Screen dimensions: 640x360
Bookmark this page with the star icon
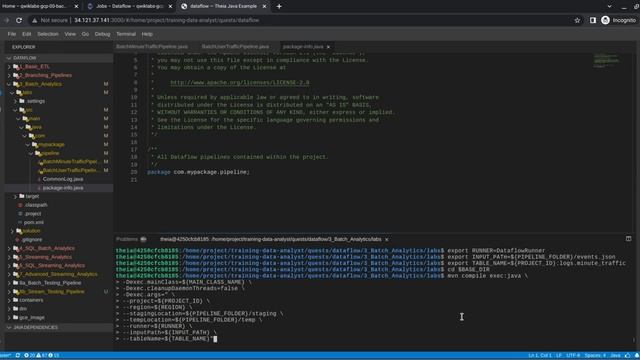(577, 20)
